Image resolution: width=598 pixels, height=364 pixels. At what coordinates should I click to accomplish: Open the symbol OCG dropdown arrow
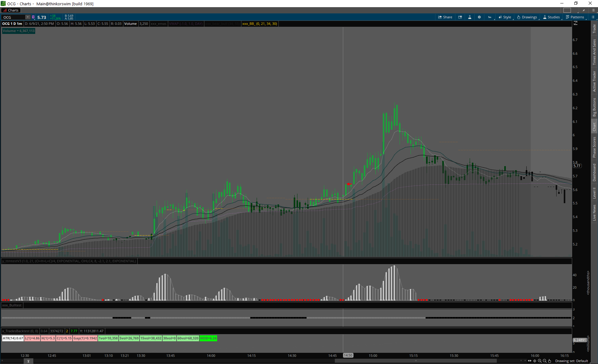(28, 17)
